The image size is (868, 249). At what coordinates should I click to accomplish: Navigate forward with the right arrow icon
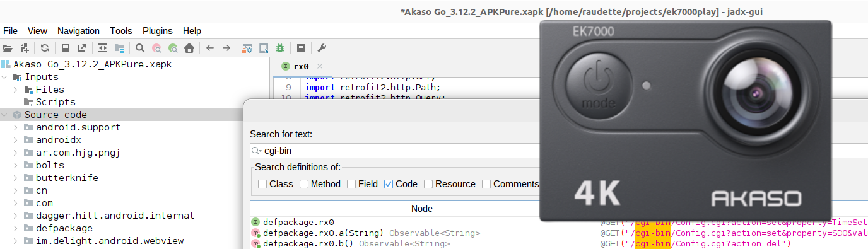[226, 48]
